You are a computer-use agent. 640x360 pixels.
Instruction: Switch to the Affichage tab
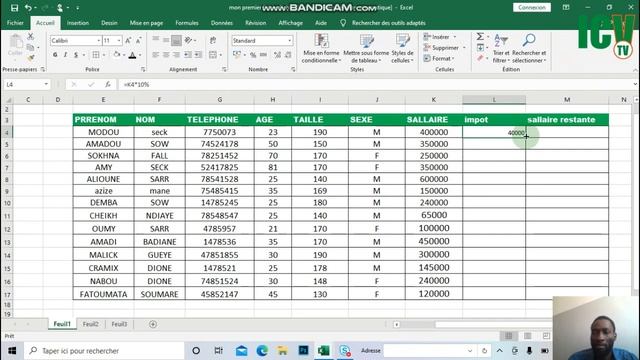coord(291,23)
